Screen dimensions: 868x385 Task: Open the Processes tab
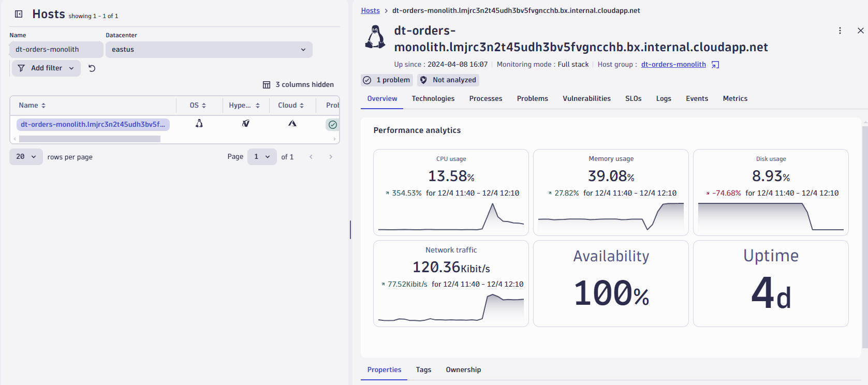point(486,99)
